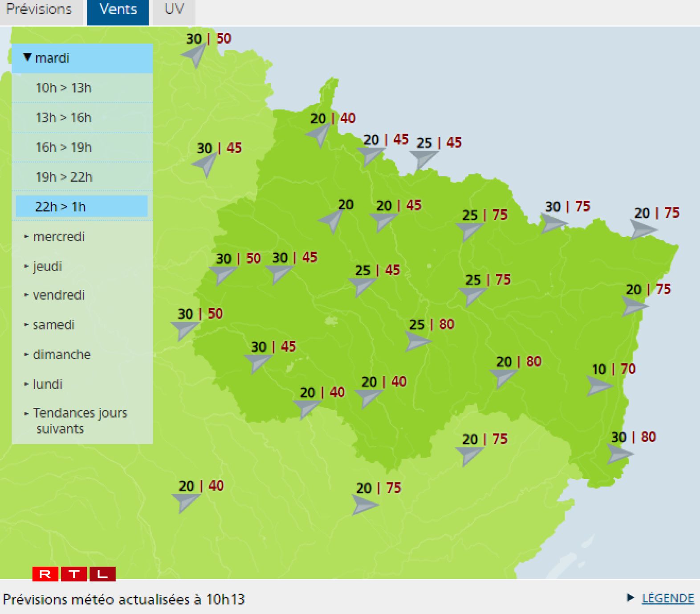Open the LÉGENDE link

pyautogui.click(x=667, y=598)
